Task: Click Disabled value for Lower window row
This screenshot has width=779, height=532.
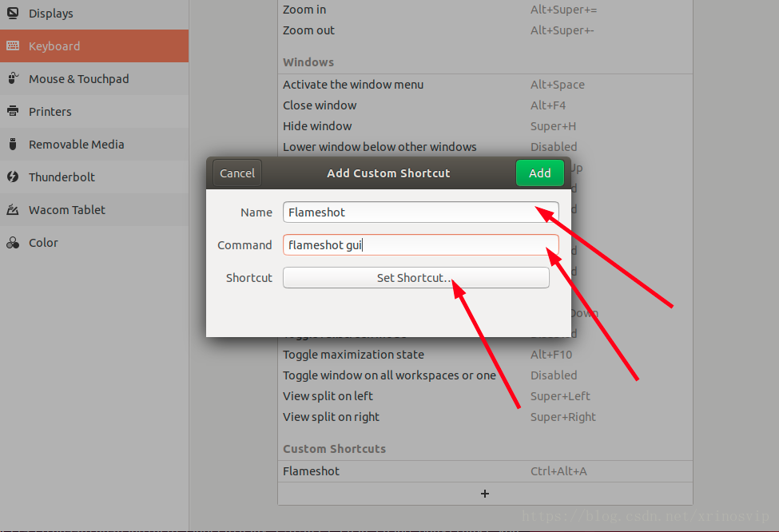Action: 554,147
